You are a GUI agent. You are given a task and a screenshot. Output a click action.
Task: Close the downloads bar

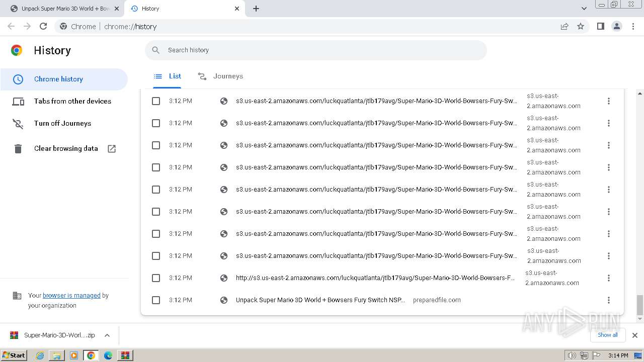coord(635,335)
